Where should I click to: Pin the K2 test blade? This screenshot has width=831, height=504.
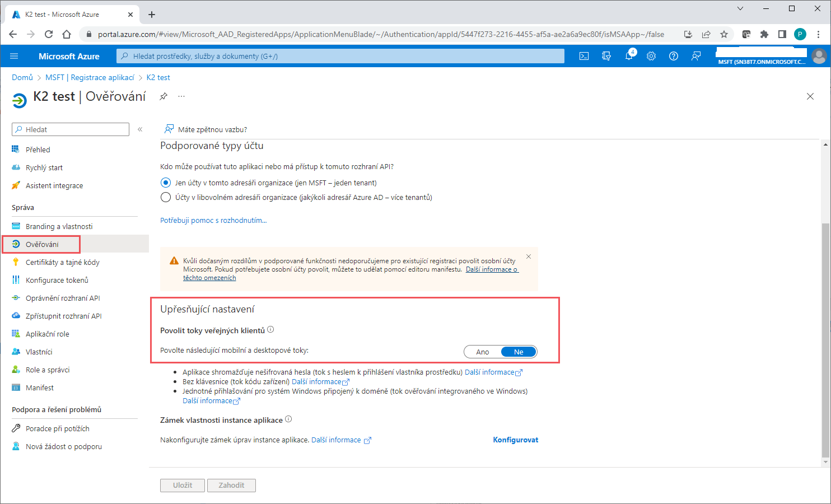click(164, 96)
